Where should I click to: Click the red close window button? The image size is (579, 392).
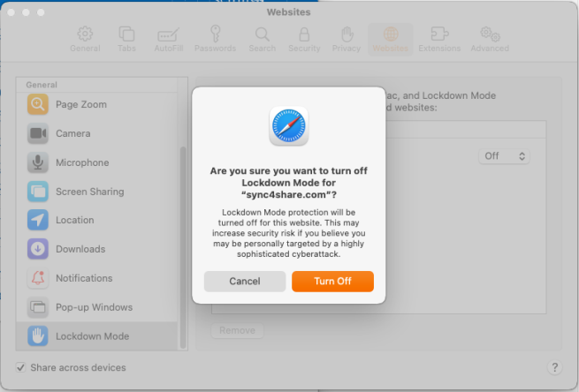tap(11, 12)
